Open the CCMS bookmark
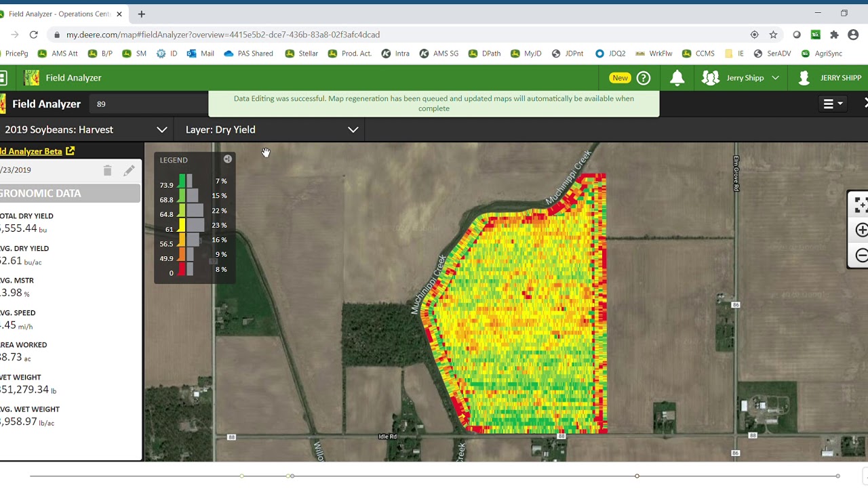 pos(698,54)
